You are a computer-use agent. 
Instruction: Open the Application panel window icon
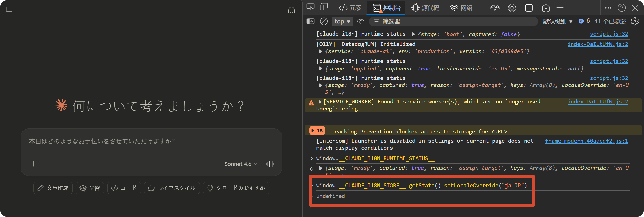point(529,8)
